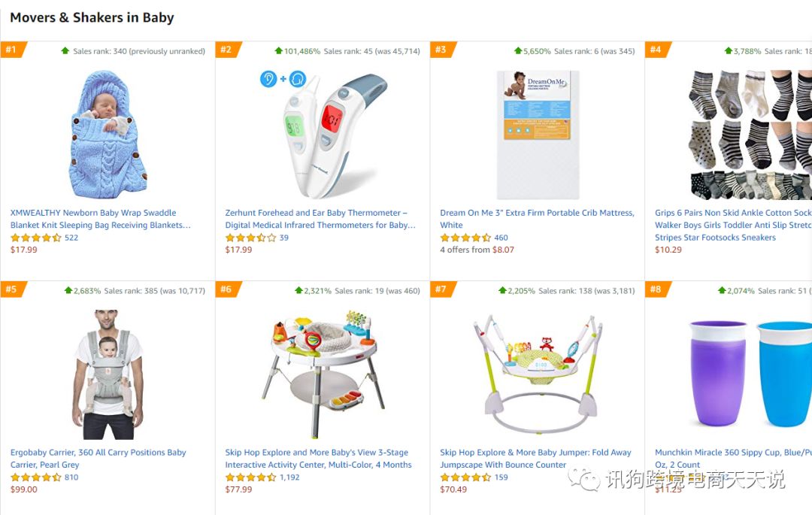The image size is (812, 515).
Task: Open Dream On Me Crib Mattress link
Action: click(537, 219)
